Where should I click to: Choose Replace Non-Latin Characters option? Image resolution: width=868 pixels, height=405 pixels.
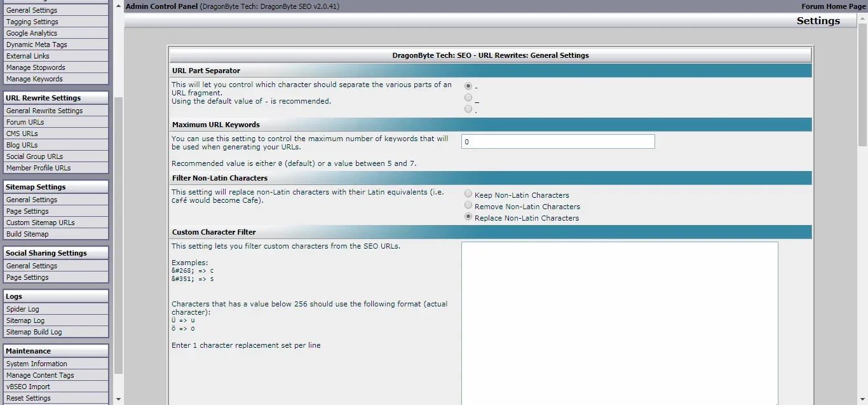[468, 217]
